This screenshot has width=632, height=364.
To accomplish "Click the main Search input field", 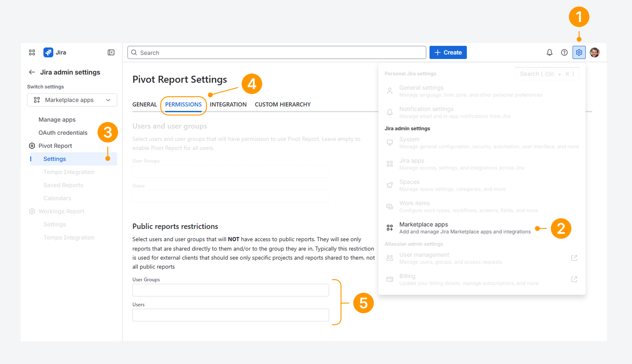I will [x=277, y=52].
